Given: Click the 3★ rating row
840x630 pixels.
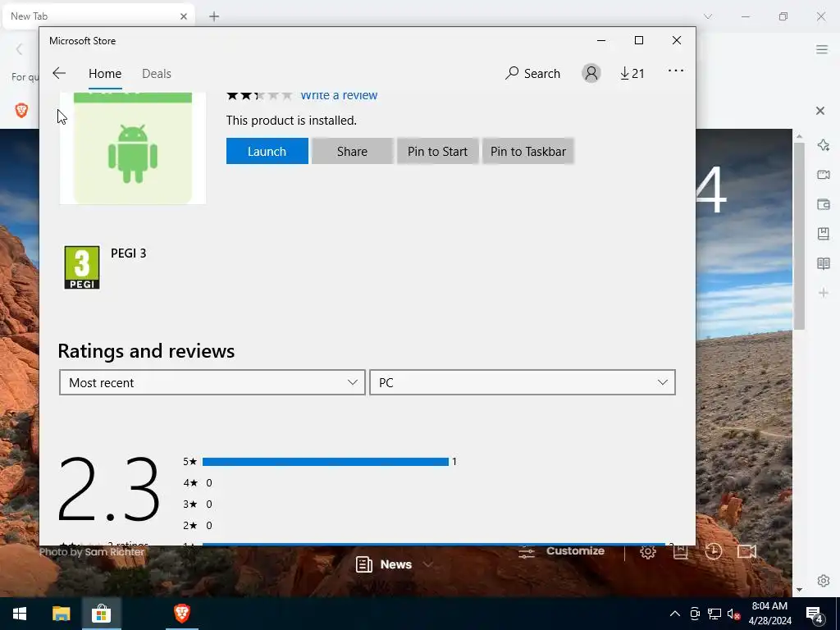Looking at the screenshot, I should (198, 504).
